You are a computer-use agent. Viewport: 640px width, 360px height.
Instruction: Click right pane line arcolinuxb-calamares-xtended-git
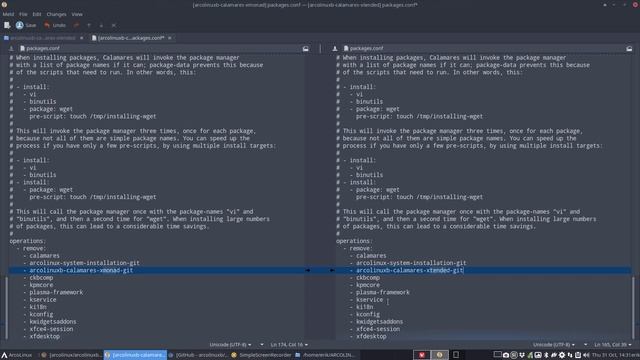tap(409, 270)
